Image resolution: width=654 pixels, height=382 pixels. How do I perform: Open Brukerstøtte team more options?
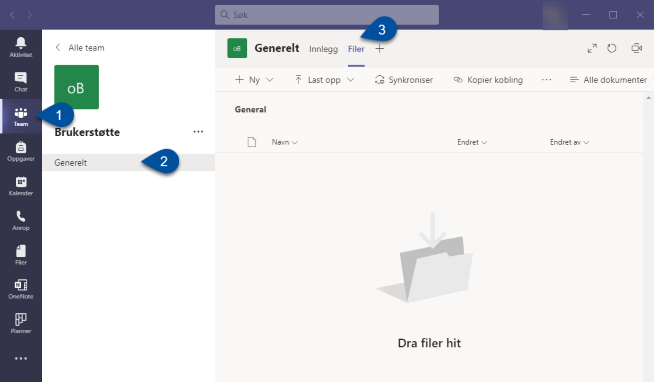coord(198,132)
